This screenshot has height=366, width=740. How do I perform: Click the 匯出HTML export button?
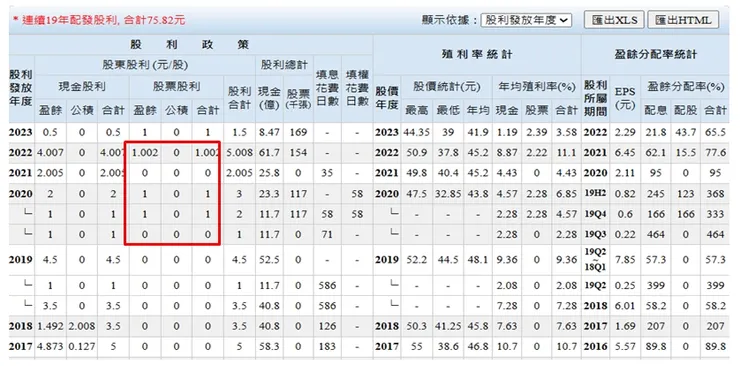(683, 20)
